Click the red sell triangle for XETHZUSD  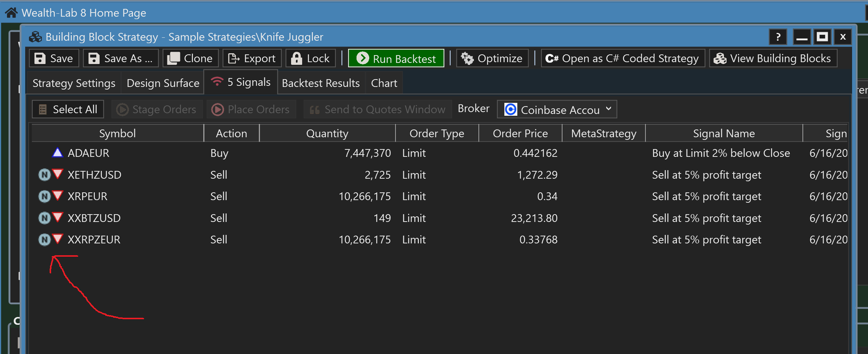[x=58, y=174]
